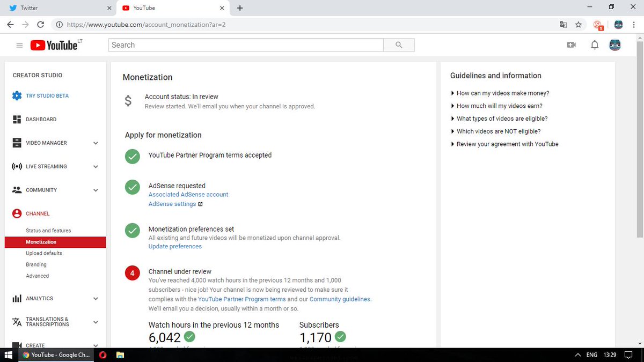This screenshot has width=644, height=362.
Task: Click the Try Studio Beta gear icon
Action: 17,95
